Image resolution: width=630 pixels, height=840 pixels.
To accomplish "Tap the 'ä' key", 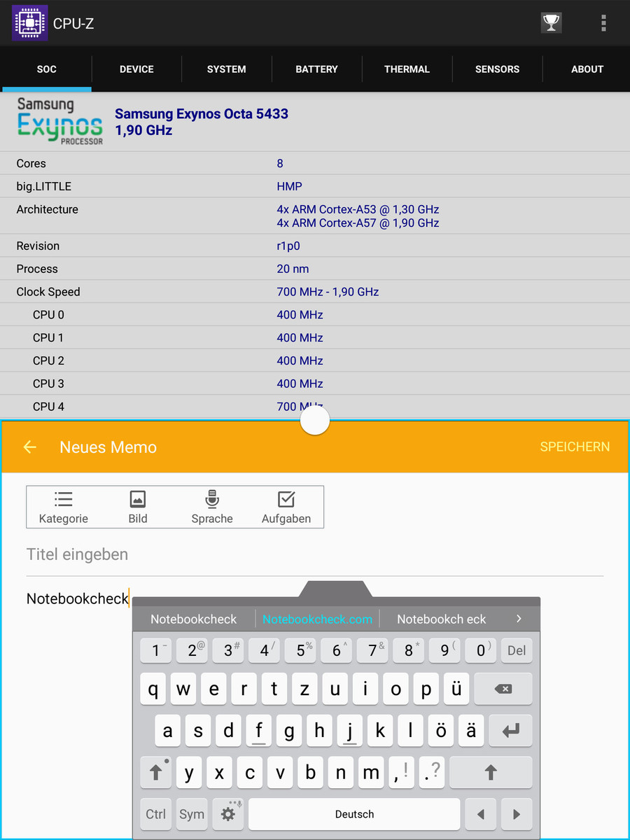I will [x=471, y=731].
